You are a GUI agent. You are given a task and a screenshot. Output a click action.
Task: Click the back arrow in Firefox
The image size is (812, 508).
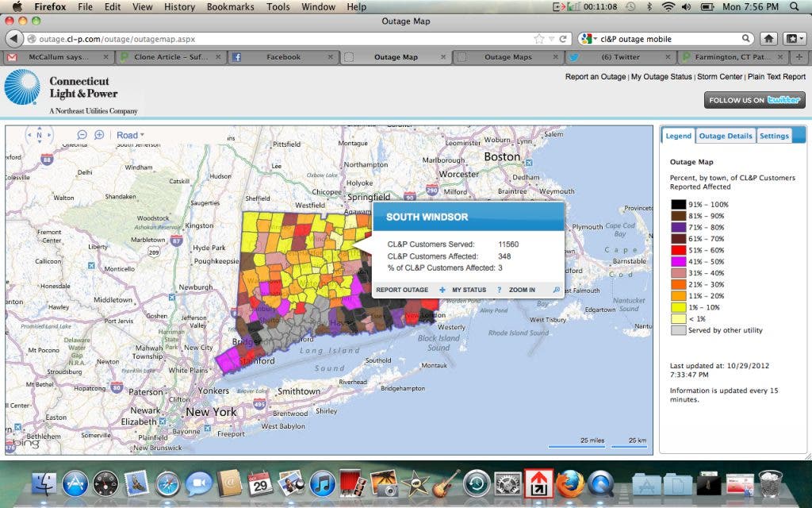[13, 38]
